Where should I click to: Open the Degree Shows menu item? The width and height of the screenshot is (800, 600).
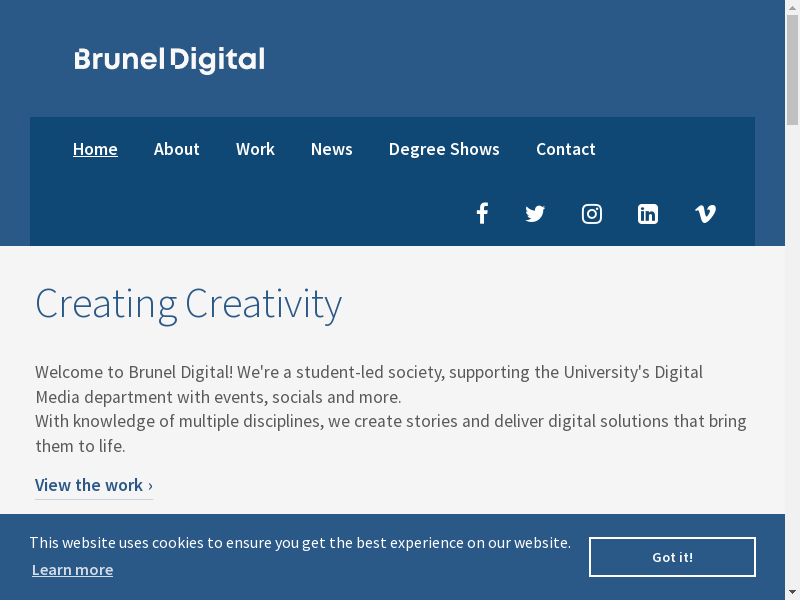[444, 149]
